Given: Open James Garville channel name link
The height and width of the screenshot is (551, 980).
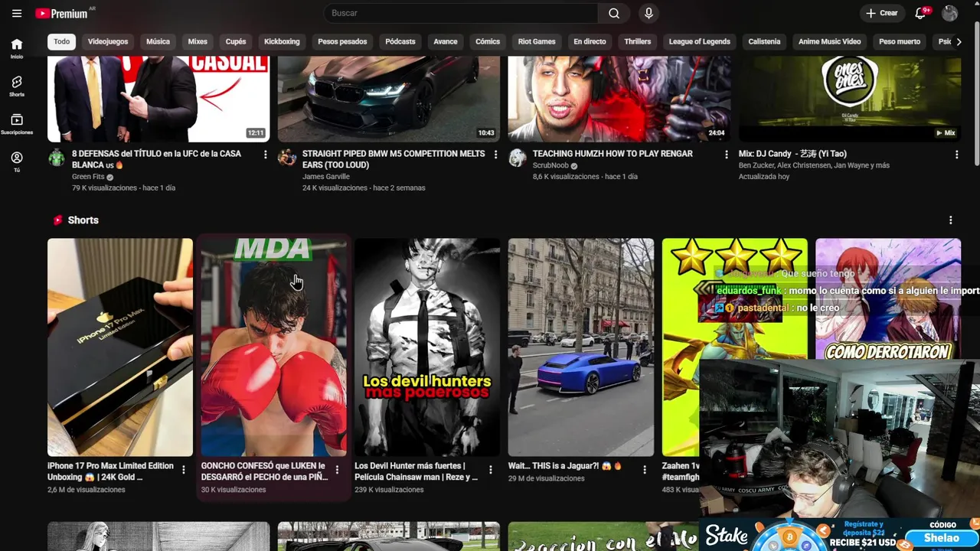Looking at the screenshot, I should point(326,177).
